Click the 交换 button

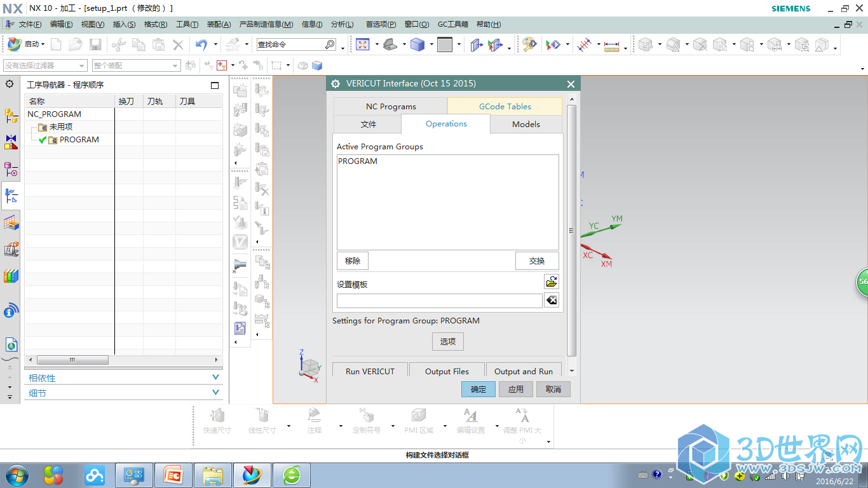[x=537, y=261]
